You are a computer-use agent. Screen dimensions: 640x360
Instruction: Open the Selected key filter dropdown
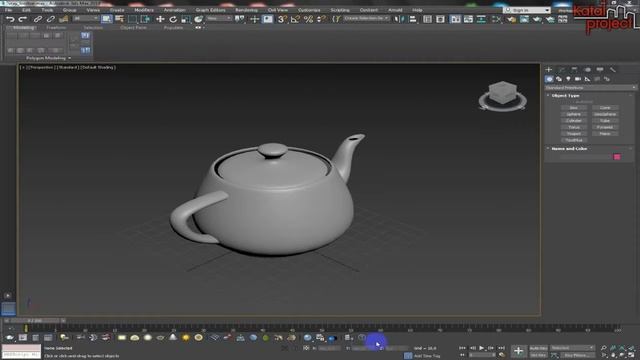tap(572, 348)
